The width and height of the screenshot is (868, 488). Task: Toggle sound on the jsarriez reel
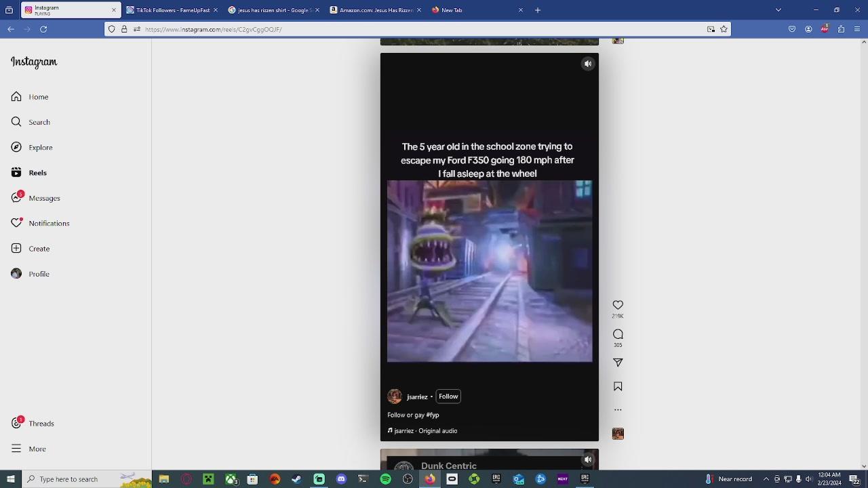click(x=588, y=64)
